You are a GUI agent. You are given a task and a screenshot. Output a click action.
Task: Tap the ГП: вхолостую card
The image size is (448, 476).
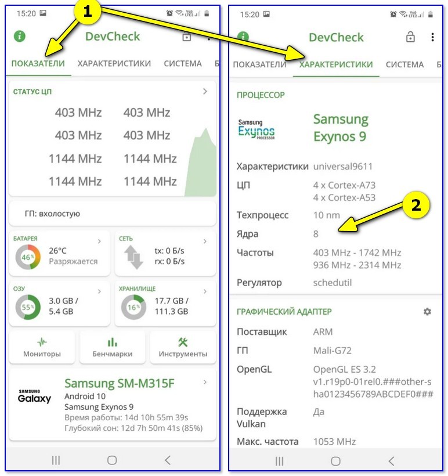[113, 214]
